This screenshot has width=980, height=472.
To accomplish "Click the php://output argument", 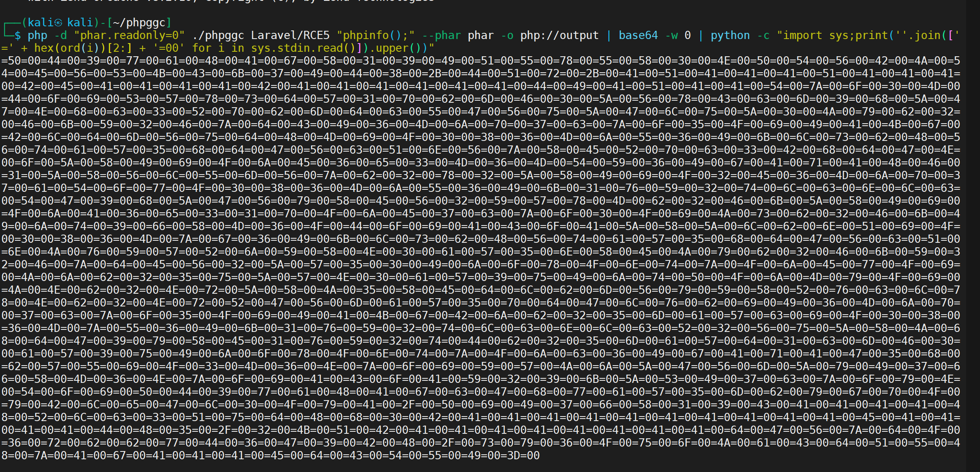I will point(560,36).
